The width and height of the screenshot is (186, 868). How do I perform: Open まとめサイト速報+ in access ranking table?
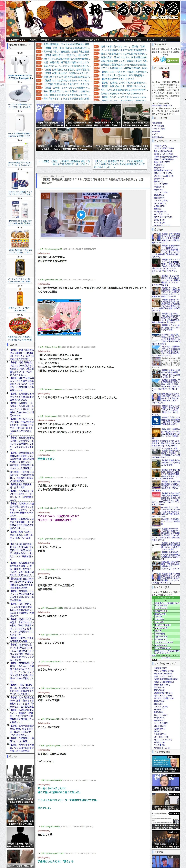click(162, 625)
